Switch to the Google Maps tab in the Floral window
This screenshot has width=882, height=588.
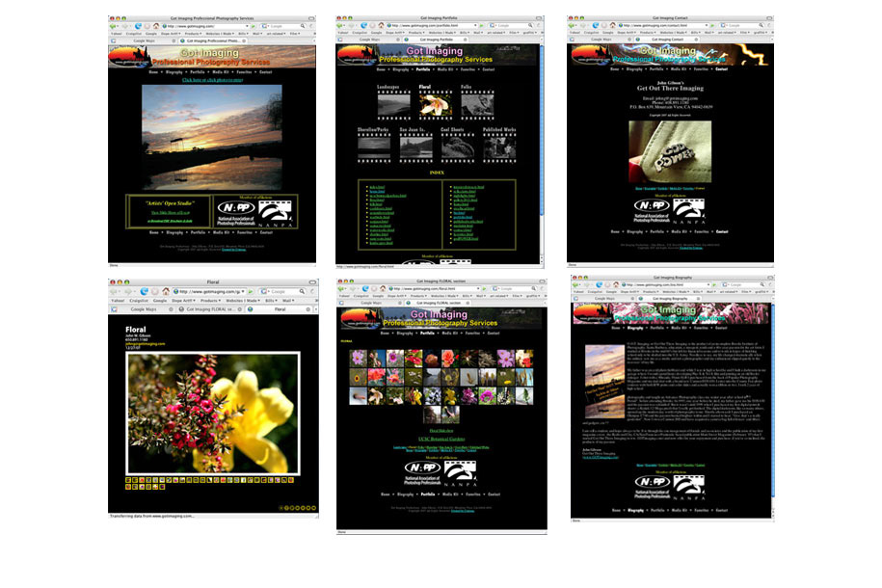pos(144,308)
